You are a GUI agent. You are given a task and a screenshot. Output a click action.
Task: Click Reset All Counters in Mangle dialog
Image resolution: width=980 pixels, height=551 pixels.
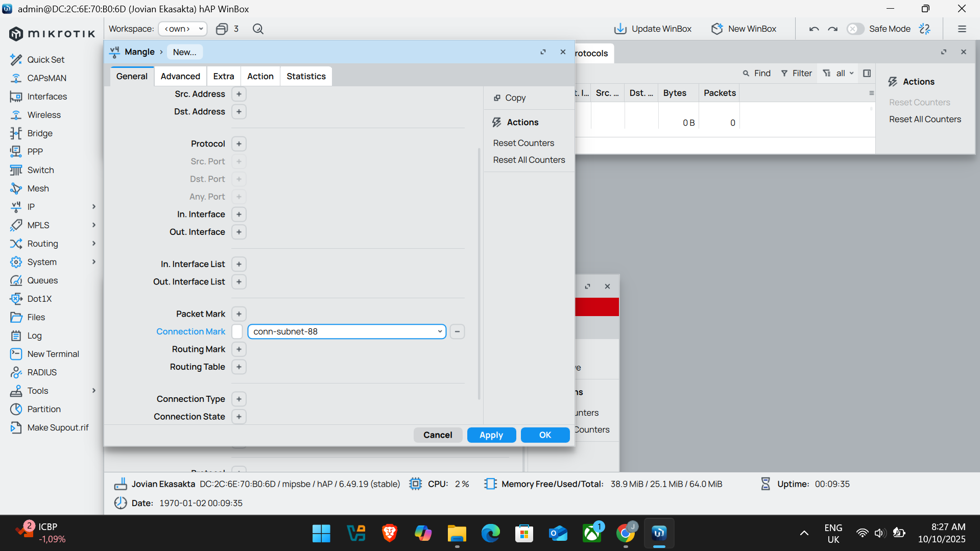click(x=529, y=160)
